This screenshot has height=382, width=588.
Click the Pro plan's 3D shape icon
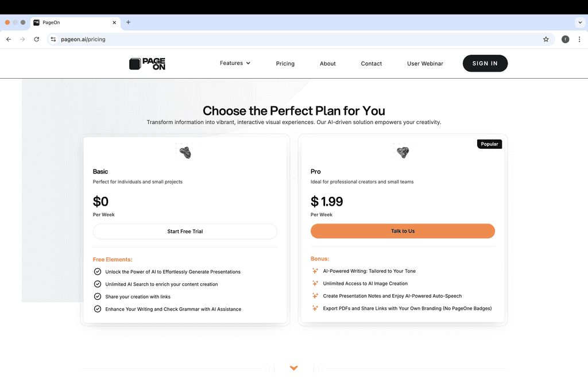point(403,151)
